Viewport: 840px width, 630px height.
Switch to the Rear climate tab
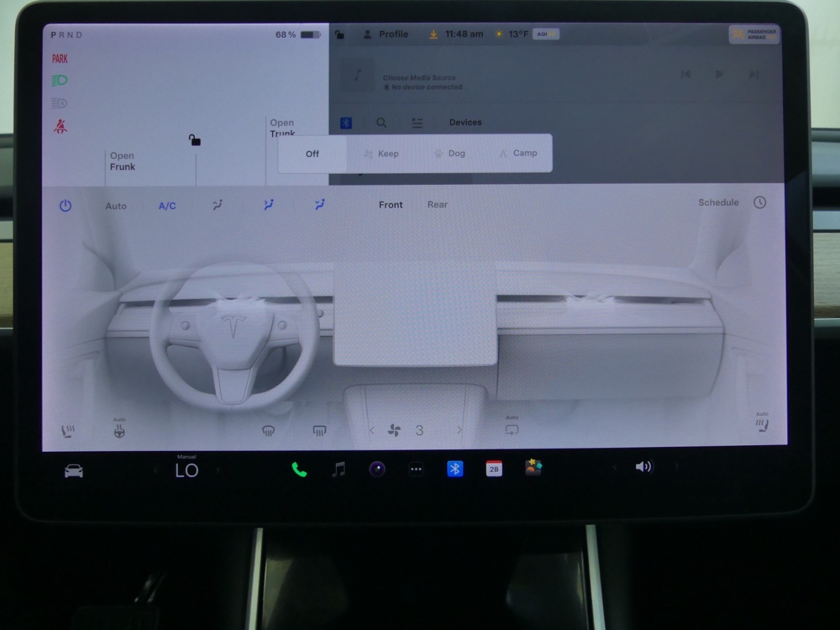point(437,205)
